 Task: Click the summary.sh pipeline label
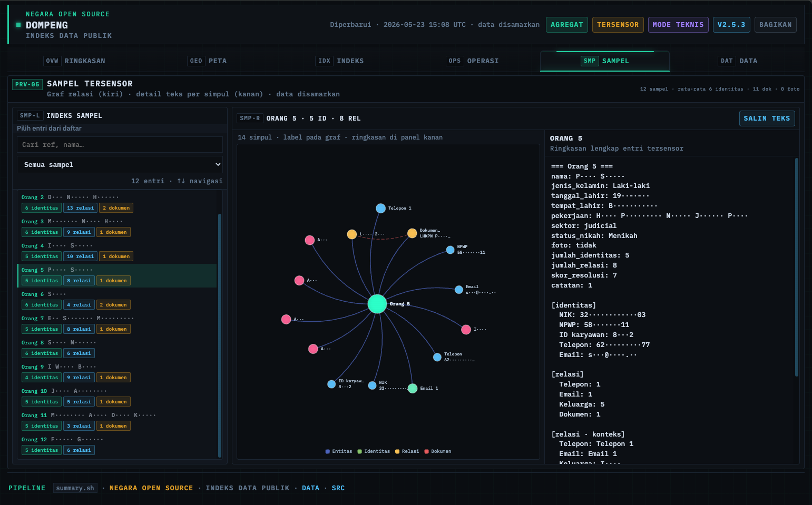point(75,488)
